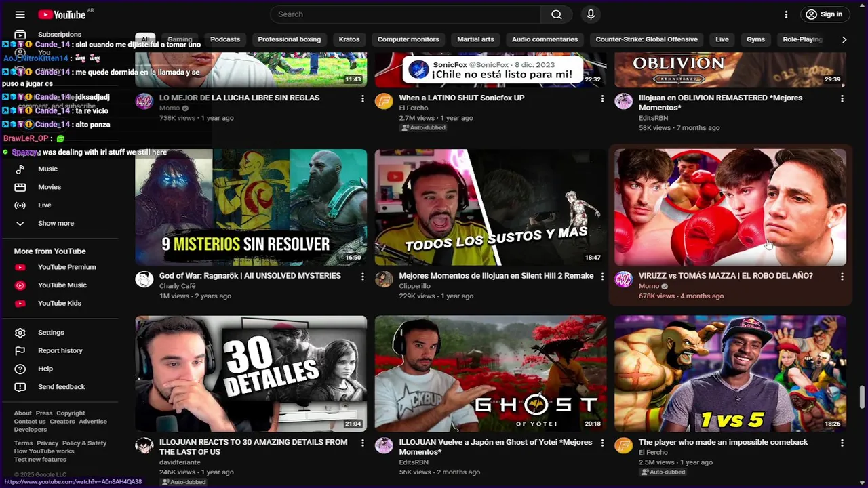Image resolution: width=868 pixels, height=488 pixels.
Task: Open options for 30 AMAZING DETAILS video
Action: [x=363, y=443]
